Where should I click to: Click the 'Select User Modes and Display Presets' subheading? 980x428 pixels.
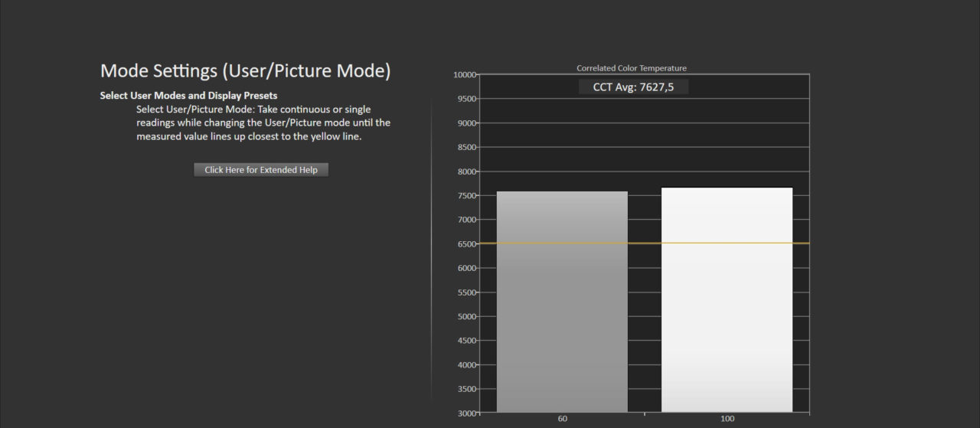click(188, 96)
